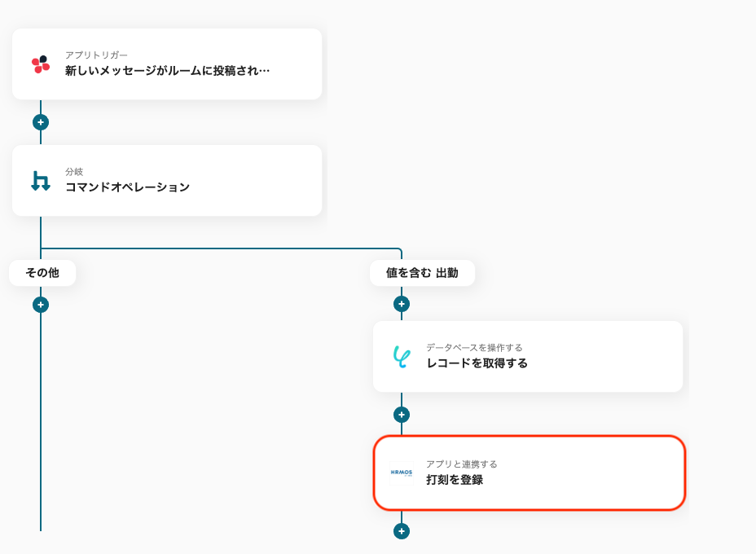Screen dimensions: 756x554
Task: Click the long vertical line below その他 plus
Action: 41,424
